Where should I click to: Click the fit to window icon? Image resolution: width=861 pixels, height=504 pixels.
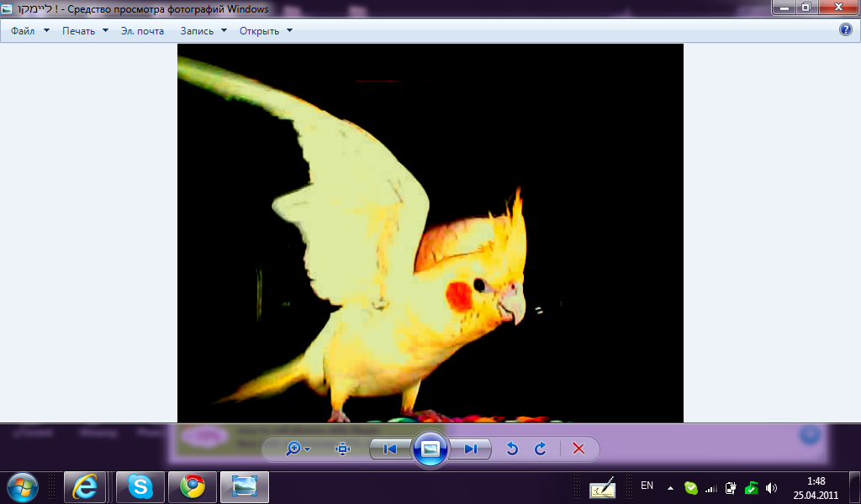coord(342,449)
